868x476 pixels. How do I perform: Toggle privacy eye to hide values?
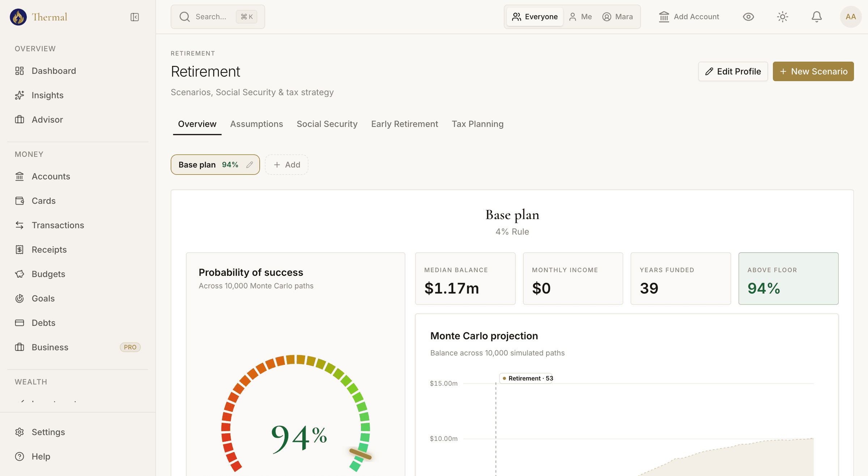pyautogui.click(x=748, y=17)
